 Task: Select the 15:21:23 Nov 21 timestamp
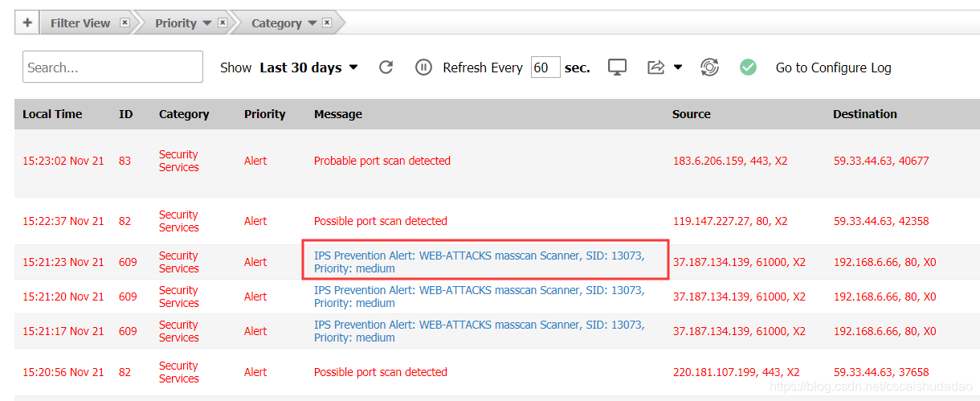coord(63,262)
